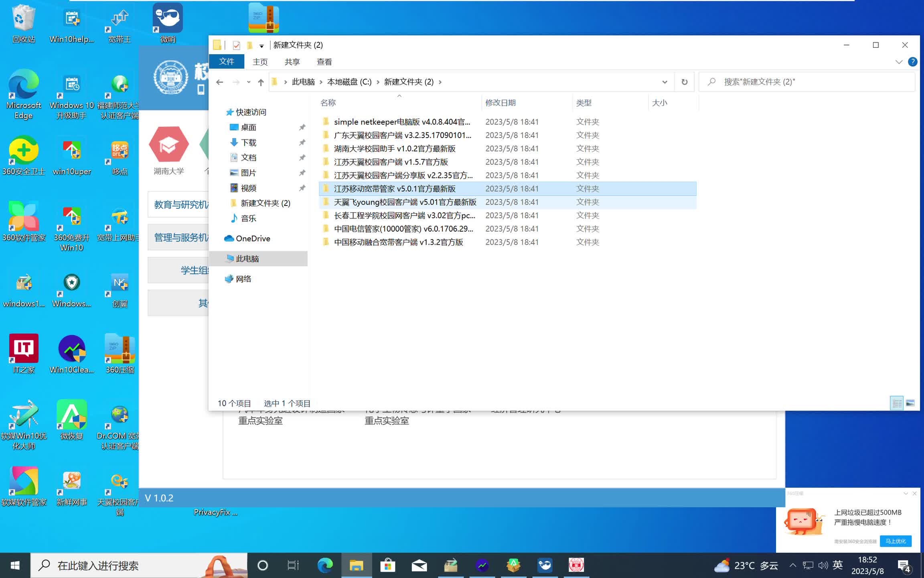Open the Recycle Bin desktop icon

[24, 23]
